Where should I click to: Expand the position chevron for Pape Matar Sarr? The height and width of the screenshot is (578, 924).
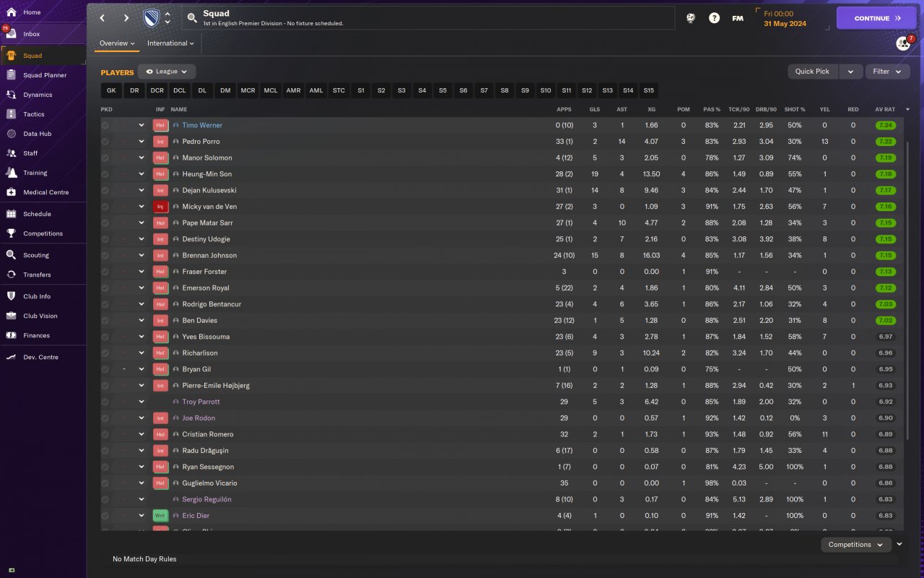tap(141, 223)
